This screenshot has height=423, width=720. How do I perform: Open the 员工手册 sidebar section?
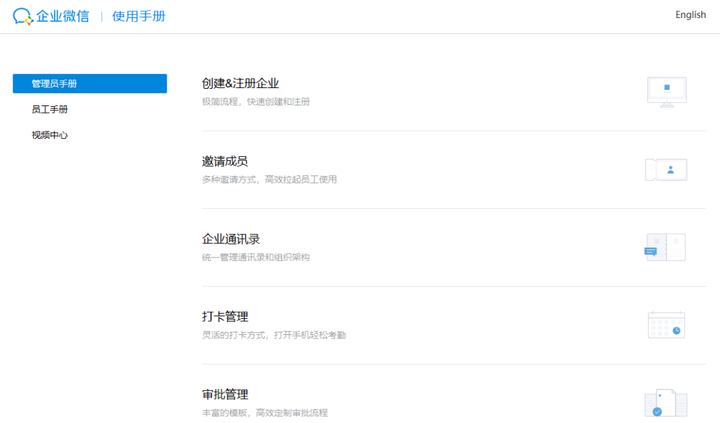pyautogui.click(x=50, y=109)
